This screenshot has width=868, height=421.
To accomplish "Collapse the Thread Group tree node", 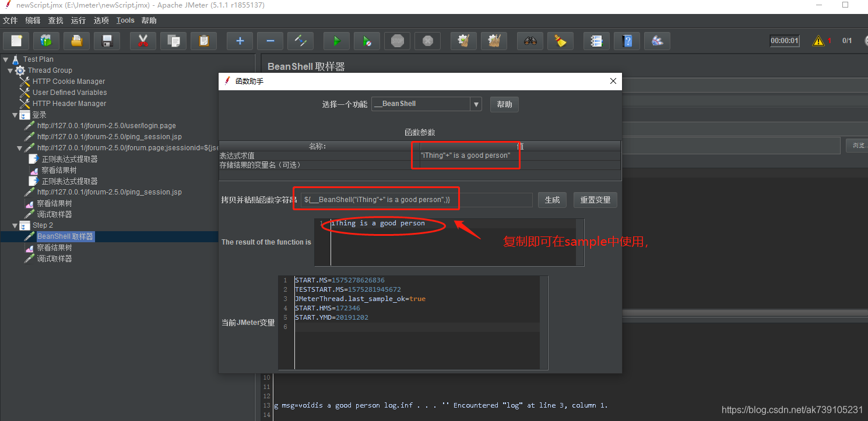I will coord(10,70).
